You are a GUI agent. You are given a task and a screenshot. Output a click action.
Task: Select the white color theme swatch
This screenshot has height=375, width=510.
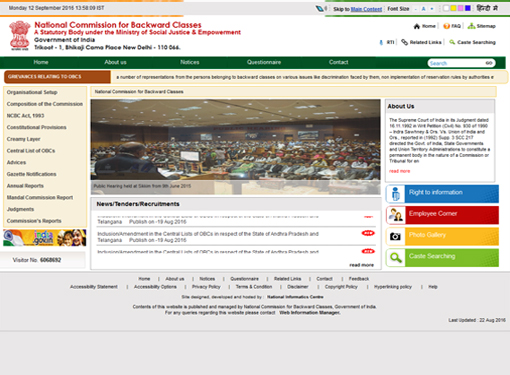(446, 8)
